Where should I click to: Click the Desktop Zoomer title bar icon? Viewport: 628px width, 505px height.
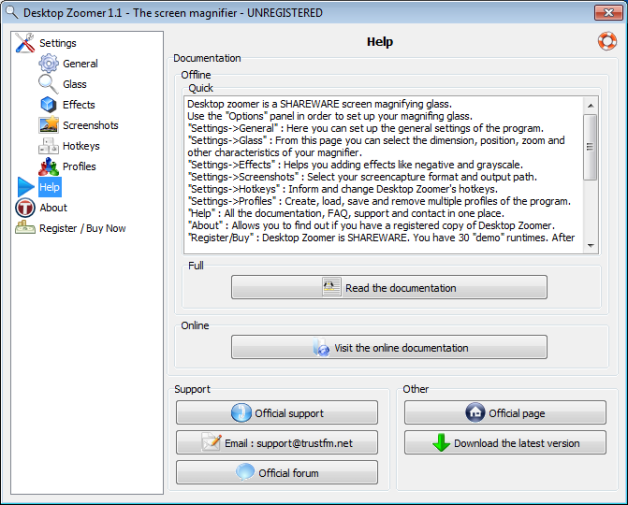pyautogui.click(x=11, y=12)
